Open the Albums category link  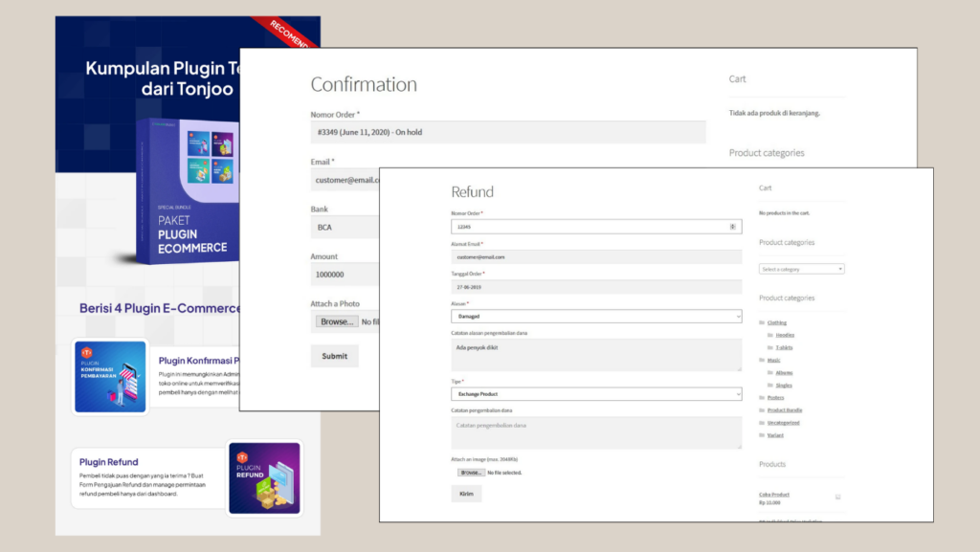click(784, 373)
